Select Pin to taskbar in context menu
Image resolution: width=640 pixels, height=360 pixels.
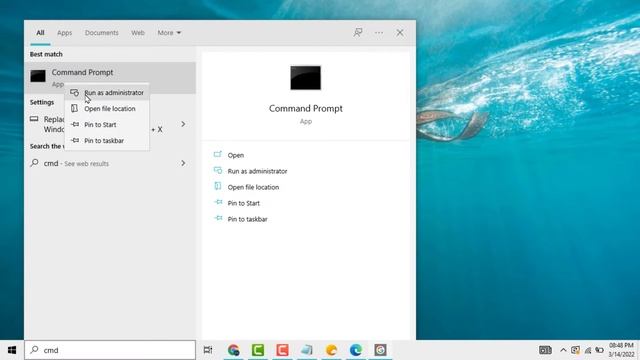pos(107,140)
